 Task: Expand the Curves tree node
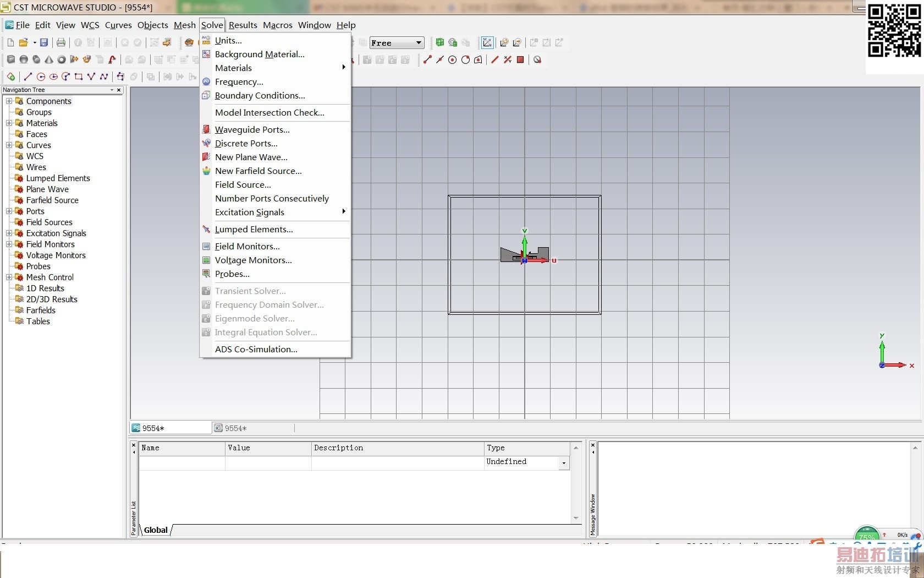coord(9,145)
